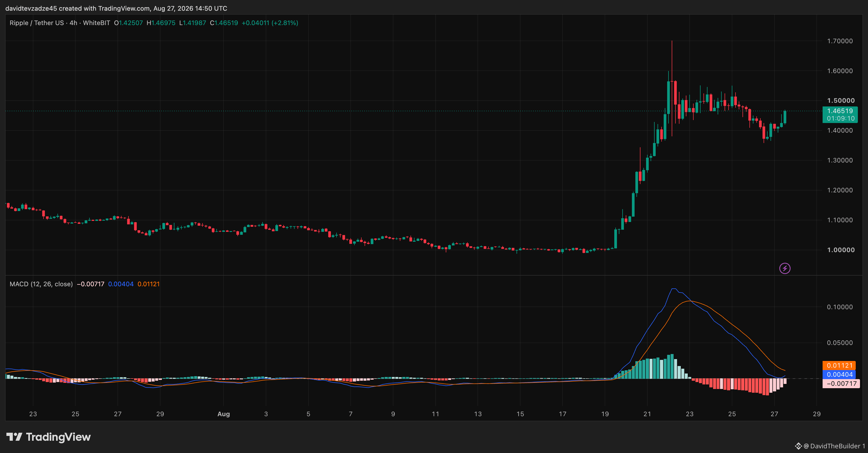Click the low value L1.41987
The width and height of the screenshot is (868, 453).
click(192, 23)
